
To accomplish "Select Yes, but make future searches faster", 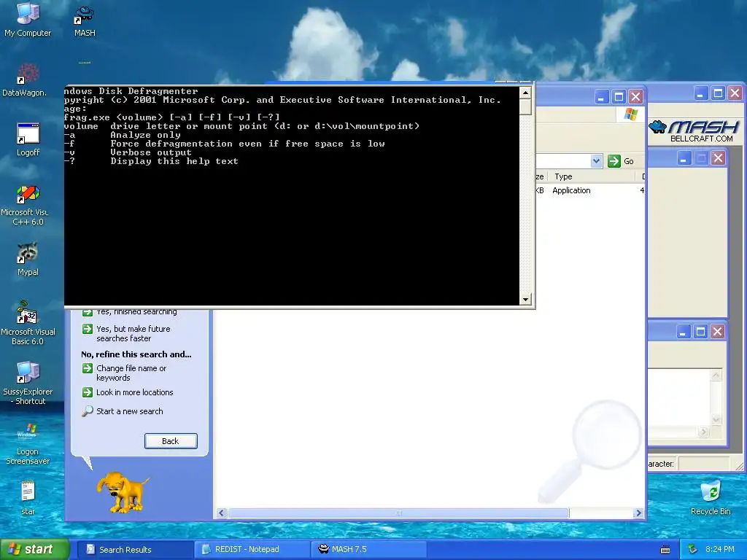I will click(133, 334).
